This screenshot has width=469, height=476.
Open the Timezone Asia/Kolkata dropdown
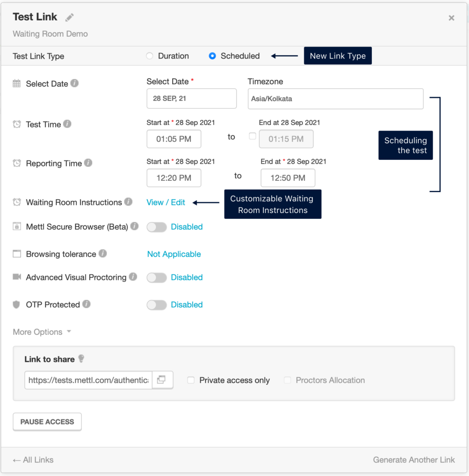tap(335, 99)
